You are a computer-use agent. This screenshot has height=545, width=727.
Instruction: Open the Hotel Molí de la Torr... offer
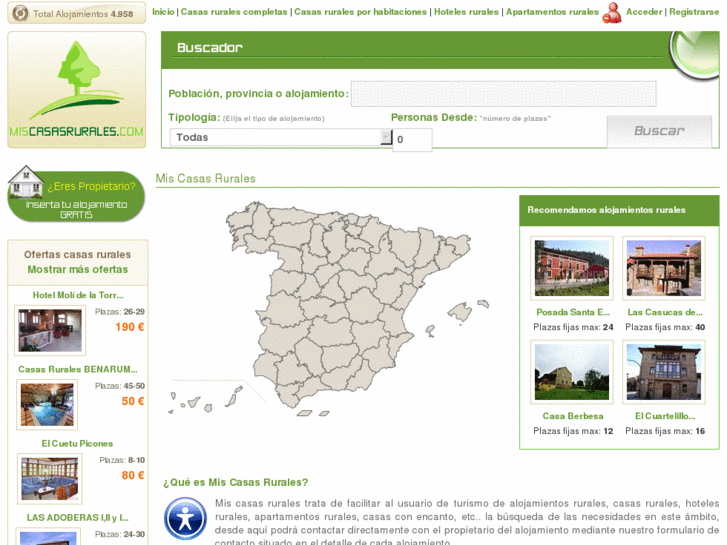point(78,295)
